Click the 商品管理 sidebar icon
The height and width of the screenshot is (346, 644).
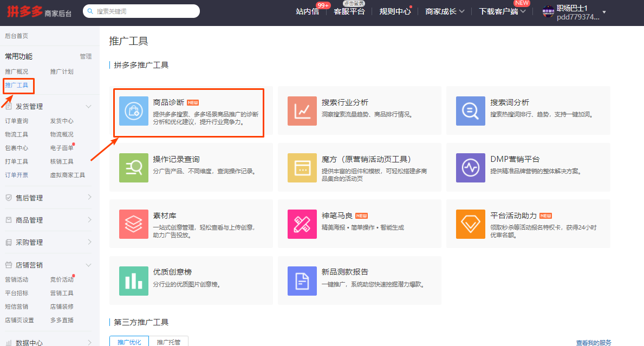pyautogui.click(x=9, y=220)
